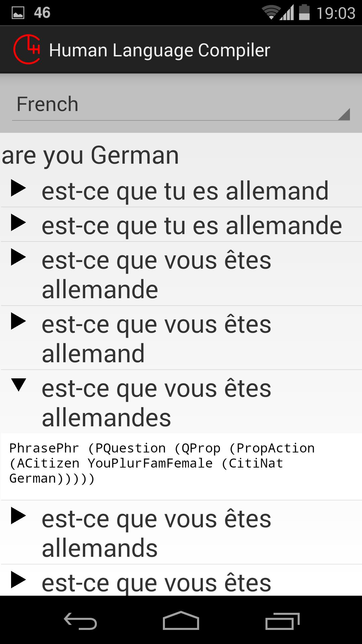The width and height of the screenshot is (362, 644).
Task: Tap the Home navigation icon
Action: point(181,621)
